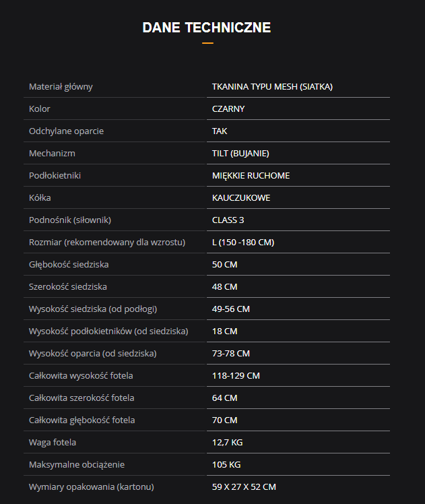Click the Głębokość siedziska label

[x=69, y=264]
